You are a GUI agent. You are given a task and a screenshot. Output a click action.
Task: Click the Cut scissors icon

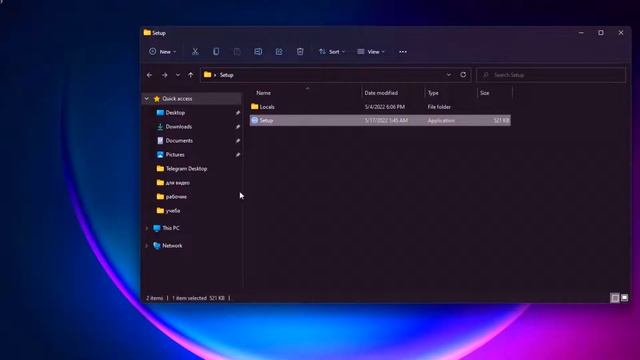pos(195,51)
